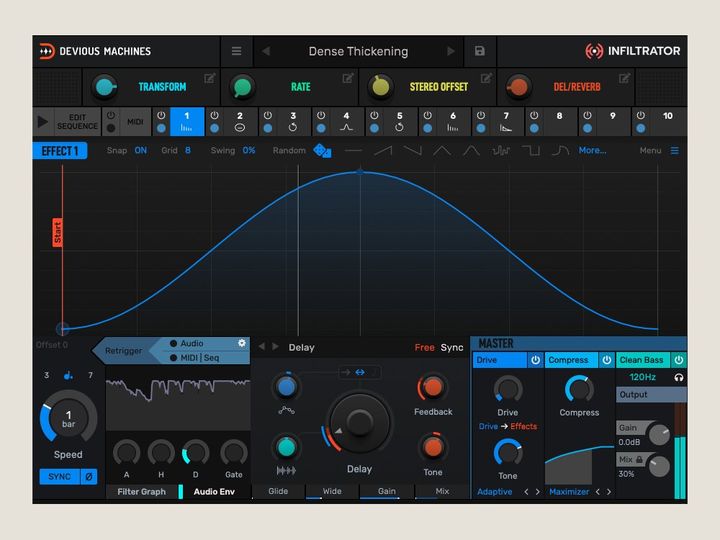Click previous effect type arrow beside Delay
Screen dimensions: 720x540
click(x=261, y=347)
